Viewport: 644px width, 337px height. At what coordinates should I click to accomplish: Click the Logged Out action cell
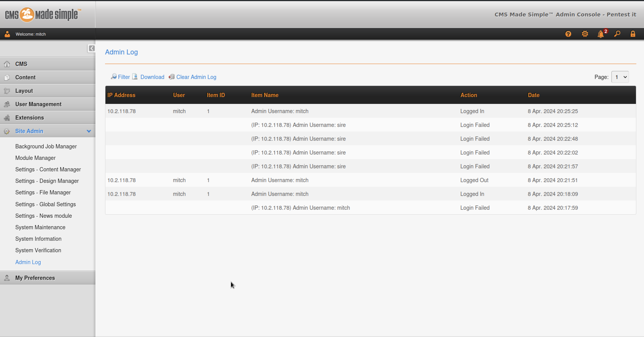click(474, 180)
